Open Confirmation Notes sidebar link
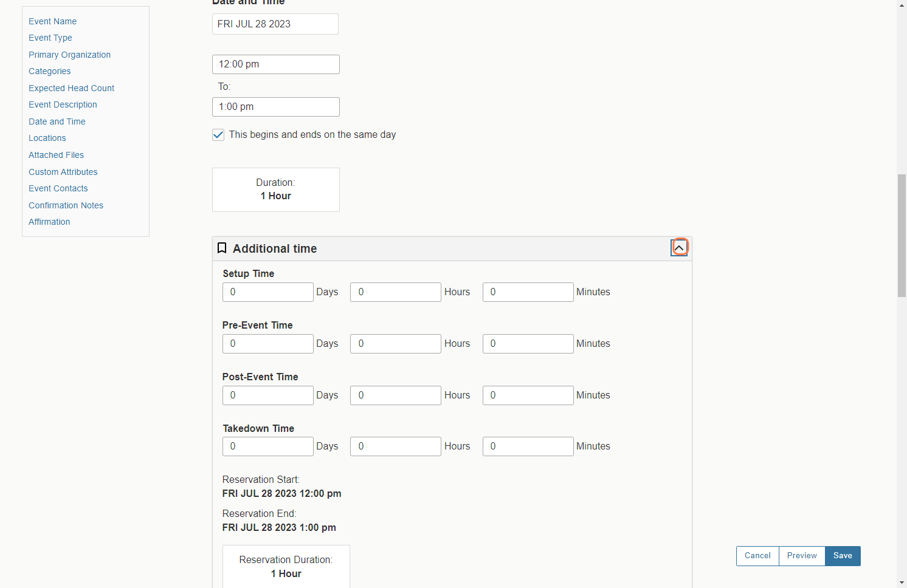 [66, 205]
